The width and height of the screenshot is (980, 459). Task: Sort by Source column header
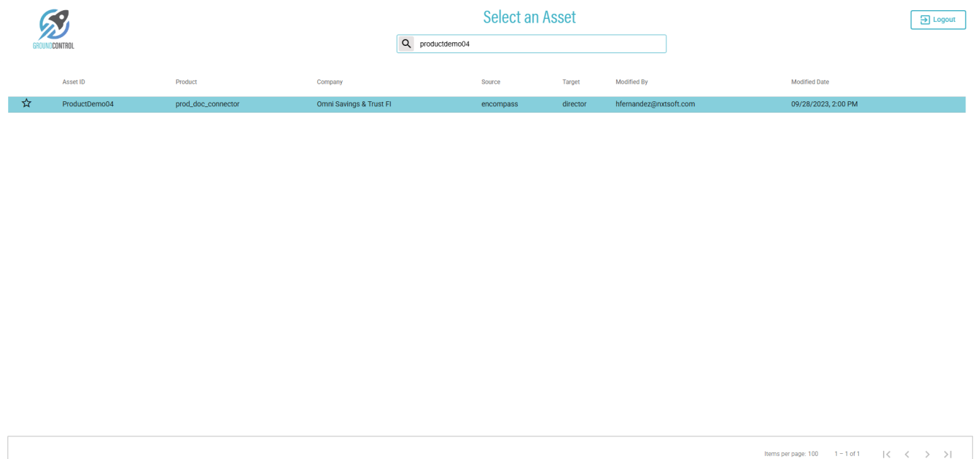pyautogui.click(x=491, y=82)
